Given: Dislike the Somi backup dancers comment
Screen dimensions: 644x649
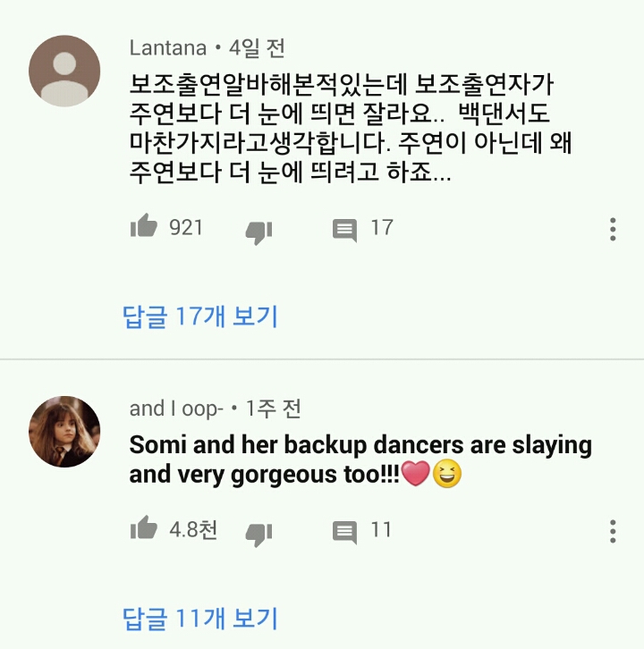Looking at the screenshot, I should 258,534.
